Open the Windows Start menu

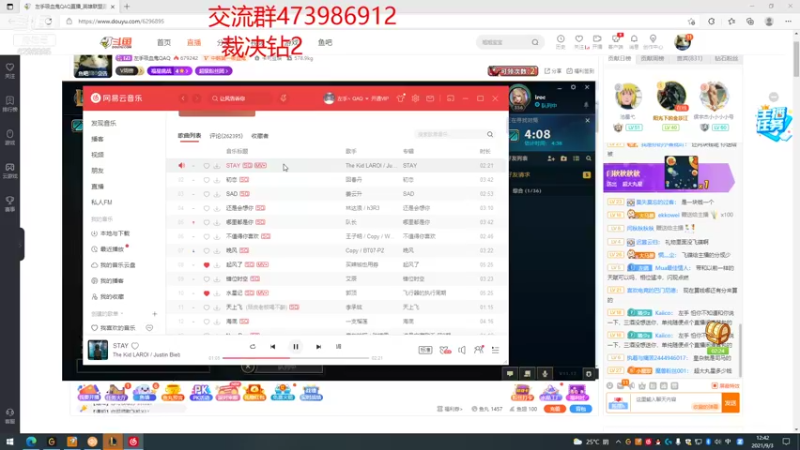pyautogui.click(x=10, y=442)
